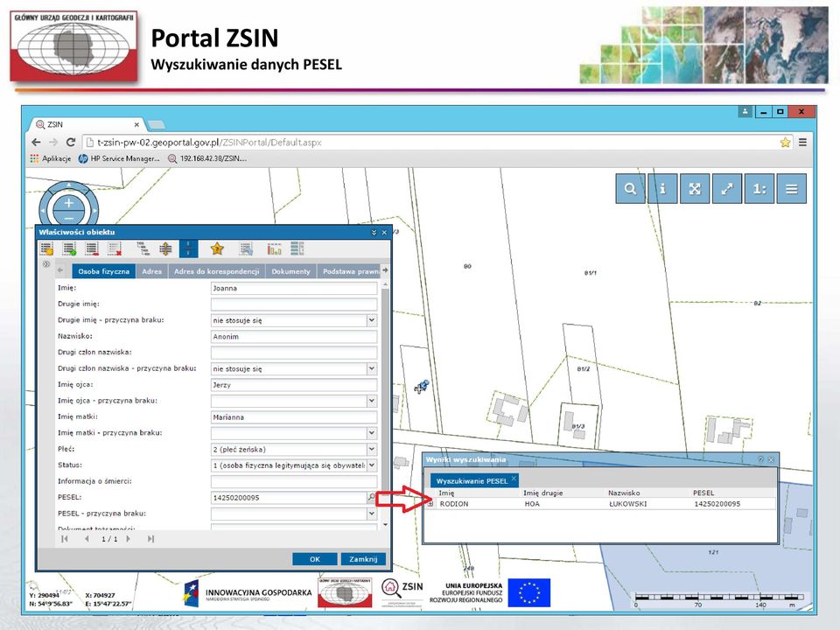Zoom out with the map navigator minus
The image size is (840, 630).
coord(68,218)
